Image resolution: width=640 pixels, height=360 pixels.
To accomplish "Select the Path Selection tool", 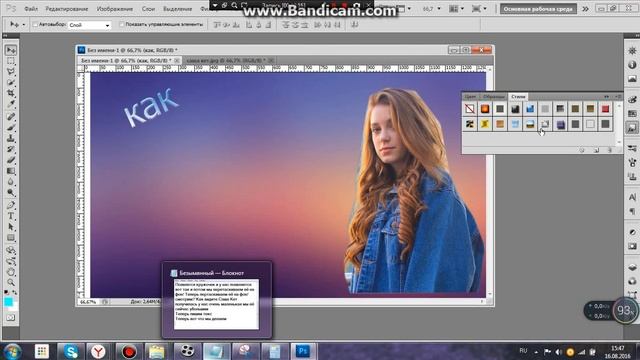I will [x=11, y=227].
